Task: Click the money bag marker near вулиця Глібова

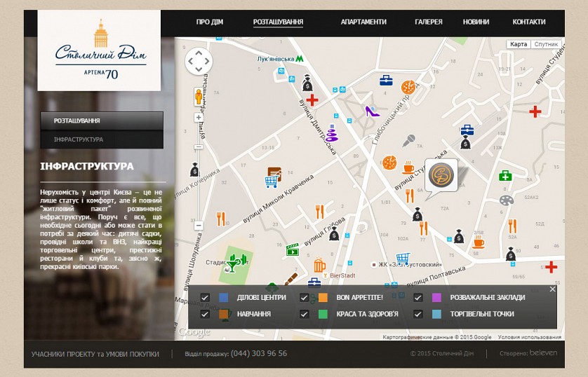Action: [x=334, y=233]
